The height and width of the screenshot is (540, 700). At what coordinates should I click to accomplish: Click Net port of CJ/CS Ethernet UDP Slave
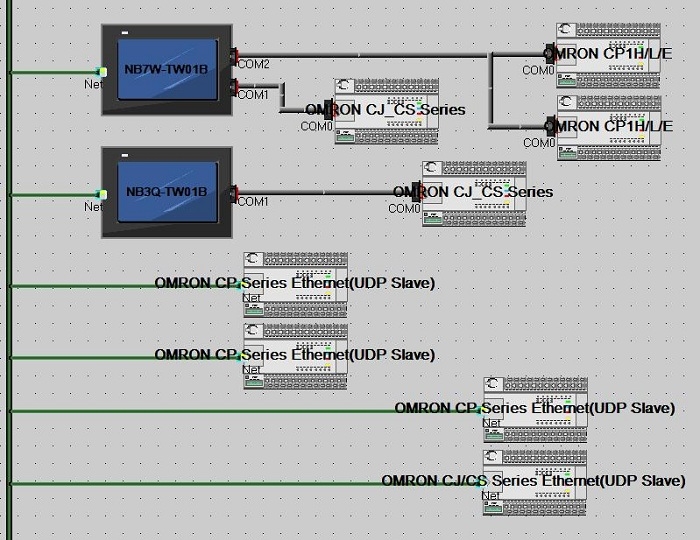click(x=481, y=484)
